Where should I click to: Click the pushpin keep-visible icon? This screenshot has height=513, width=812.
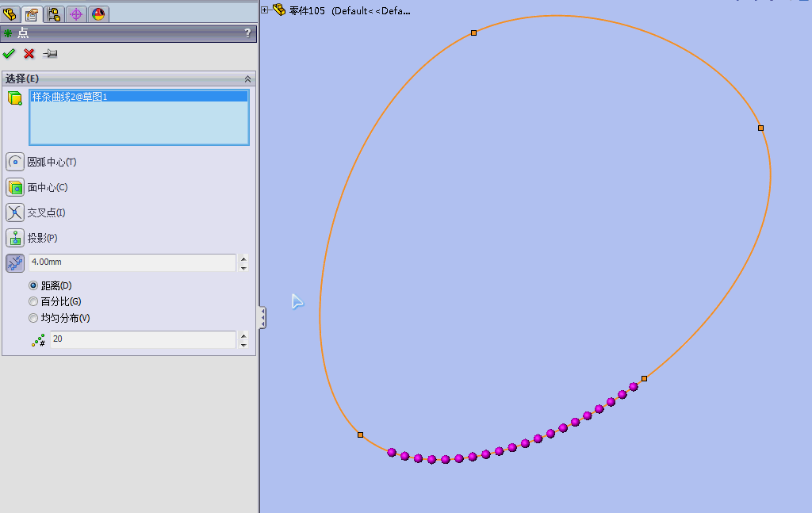click(x=50, y=53)
